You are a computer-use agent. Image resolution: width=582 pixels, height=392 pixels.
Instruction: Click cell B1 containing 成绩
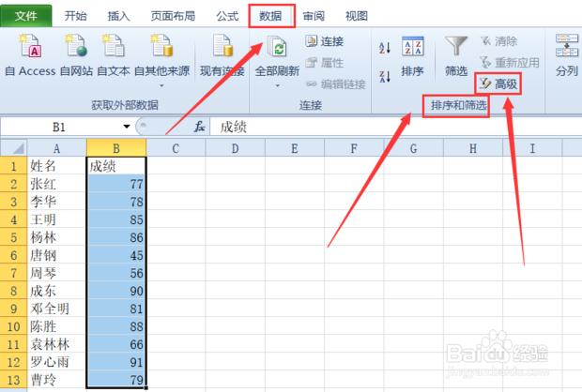click(116, 166)
